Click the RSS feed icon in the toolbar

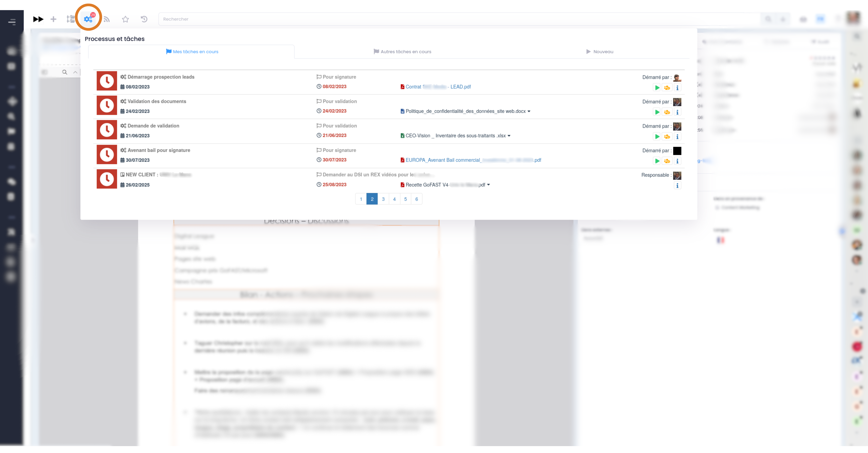click(x=107, y=19)
